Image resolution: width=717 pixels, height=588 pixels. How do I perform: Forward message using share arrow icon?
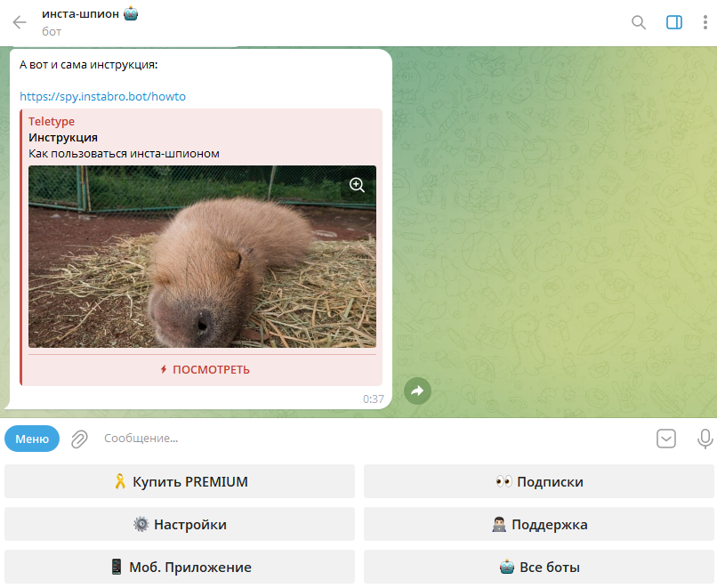click(x=417, y=391)
